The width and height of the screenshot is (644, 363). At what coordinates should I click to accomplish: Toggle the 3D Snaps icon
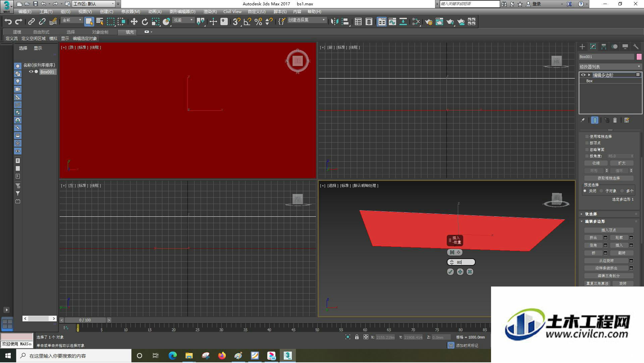(x=236, y=22)
